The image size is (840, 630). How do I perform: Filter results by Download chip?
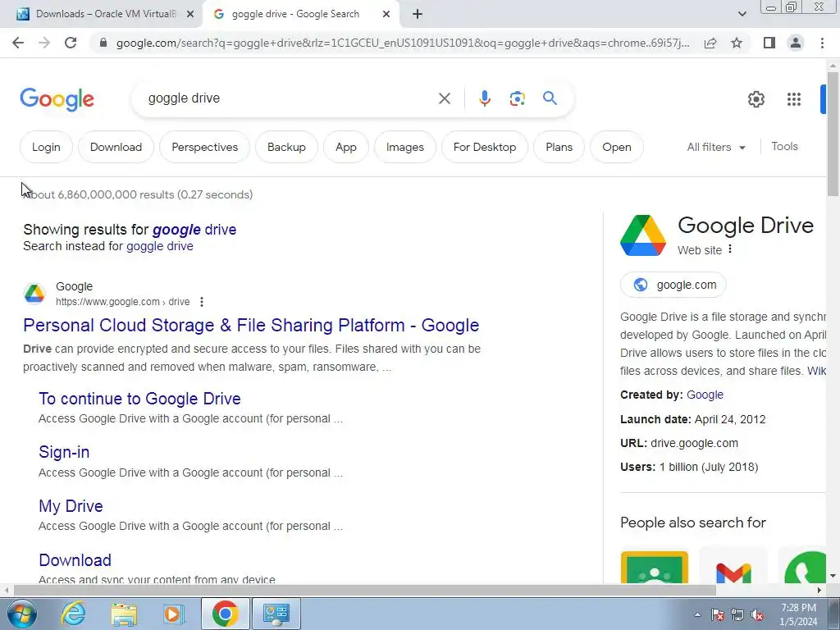click(116, 147)
